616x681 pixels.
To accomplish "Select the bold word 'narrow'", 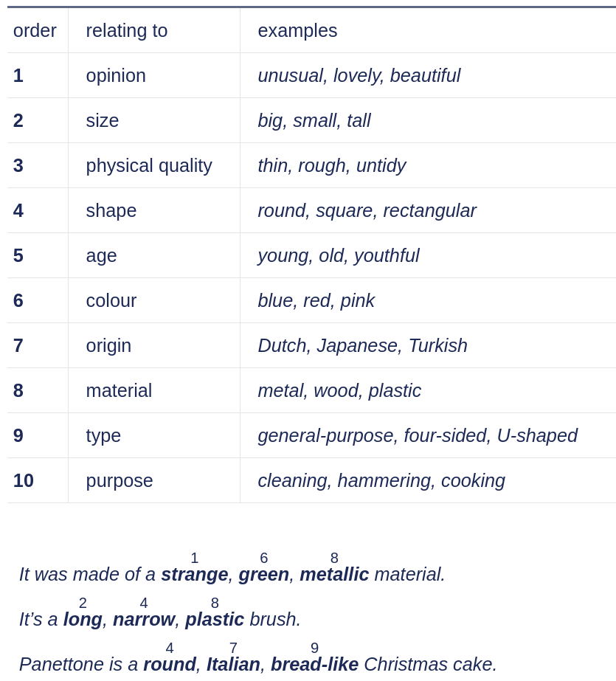I will 144,619.
